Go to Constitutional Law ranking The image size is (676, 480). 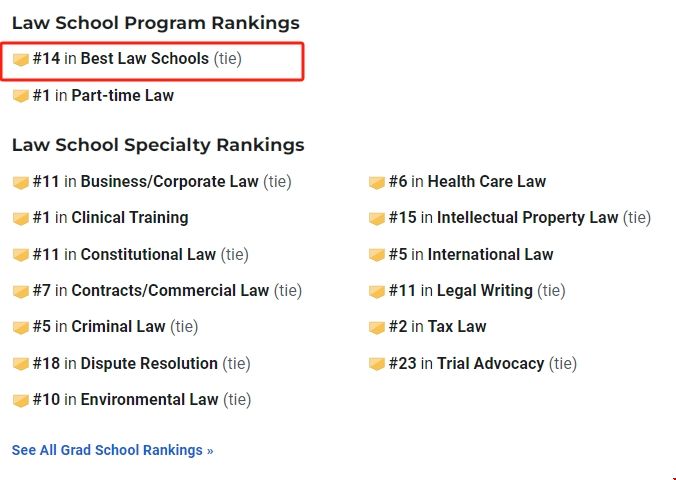point(148,254)
